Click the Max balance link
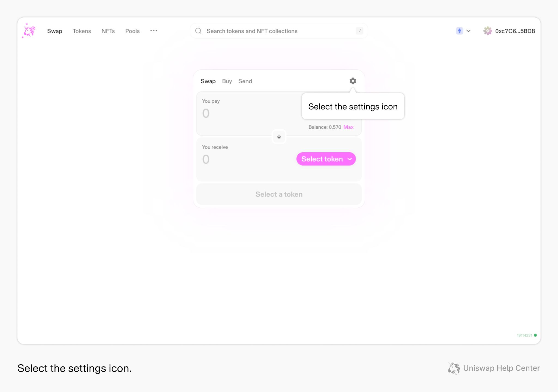The image size is (558, 392). pyautogui.click(x=348, y=127)
